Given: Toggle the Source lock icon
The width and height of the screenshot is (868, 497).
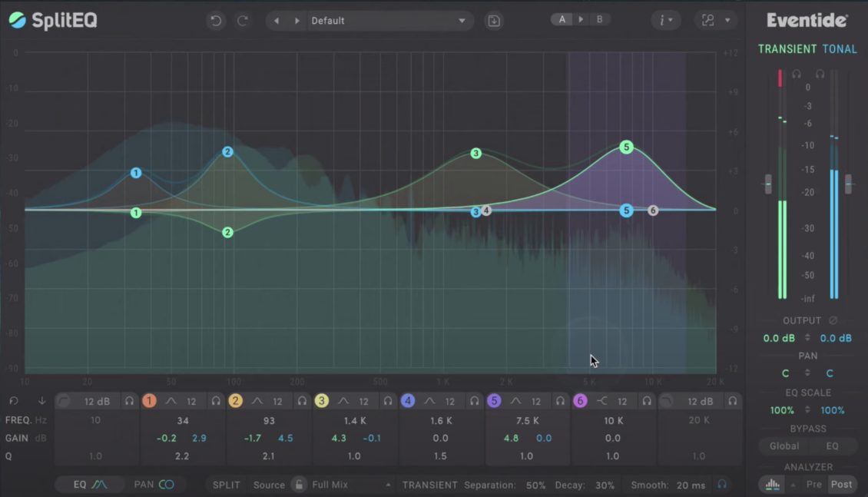Looking at the screenshot, I should (299, 485).
